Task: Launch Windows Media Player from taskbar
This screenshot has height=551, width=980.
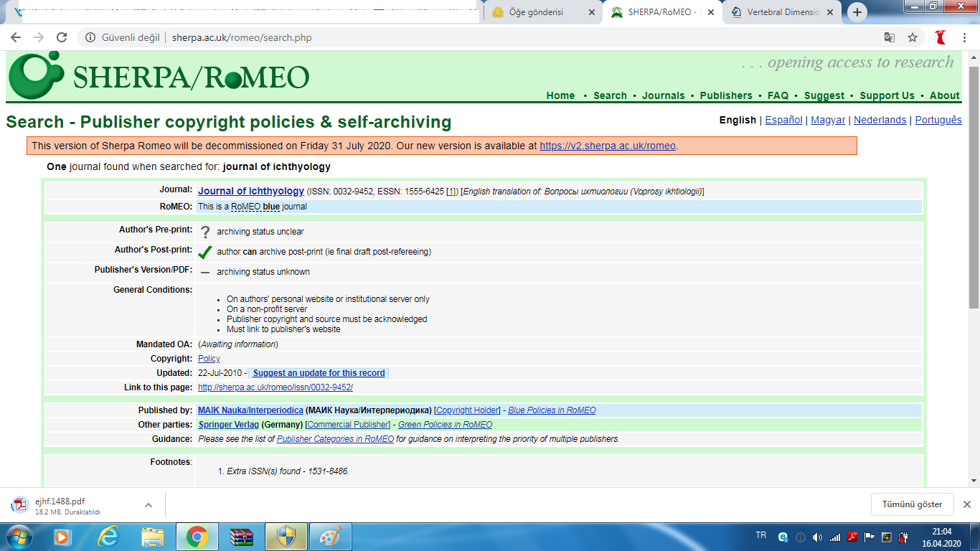Action: tap(62, 536)
